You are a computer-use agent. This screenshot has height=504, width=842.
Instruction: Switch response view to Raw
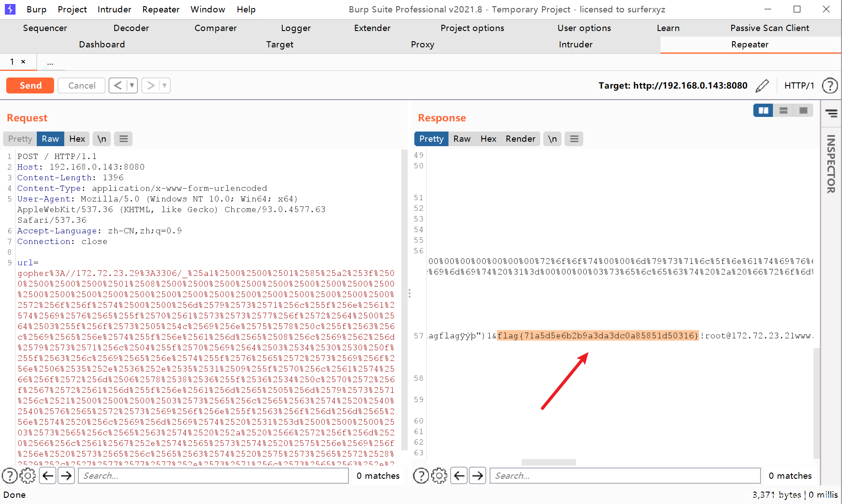462,139
